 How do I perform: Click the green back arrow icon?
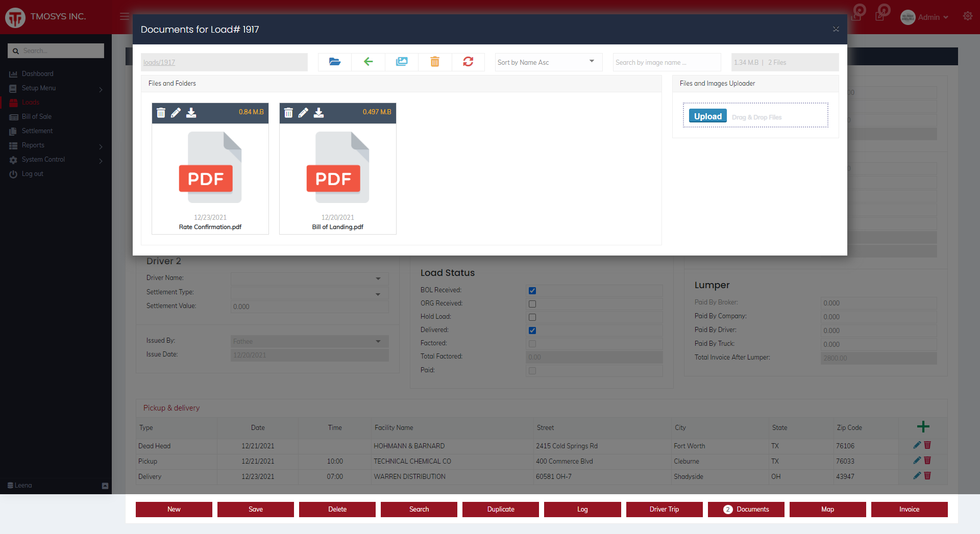tap(368, 62)
